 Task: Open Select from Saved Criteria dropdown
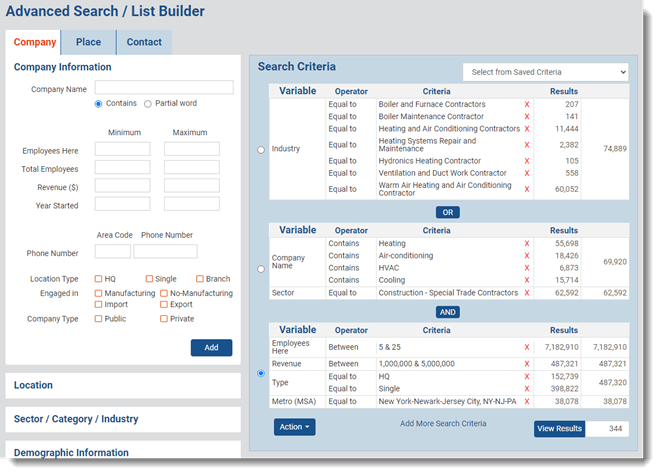pyautogui.click(x=546, y=72)
